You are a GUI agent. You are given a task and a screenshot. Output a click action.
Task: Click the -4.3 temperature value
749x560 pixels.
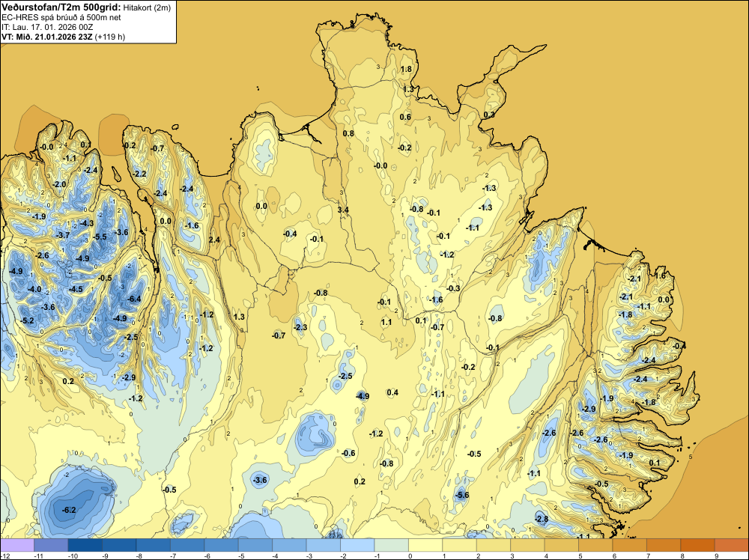point(86,223)
